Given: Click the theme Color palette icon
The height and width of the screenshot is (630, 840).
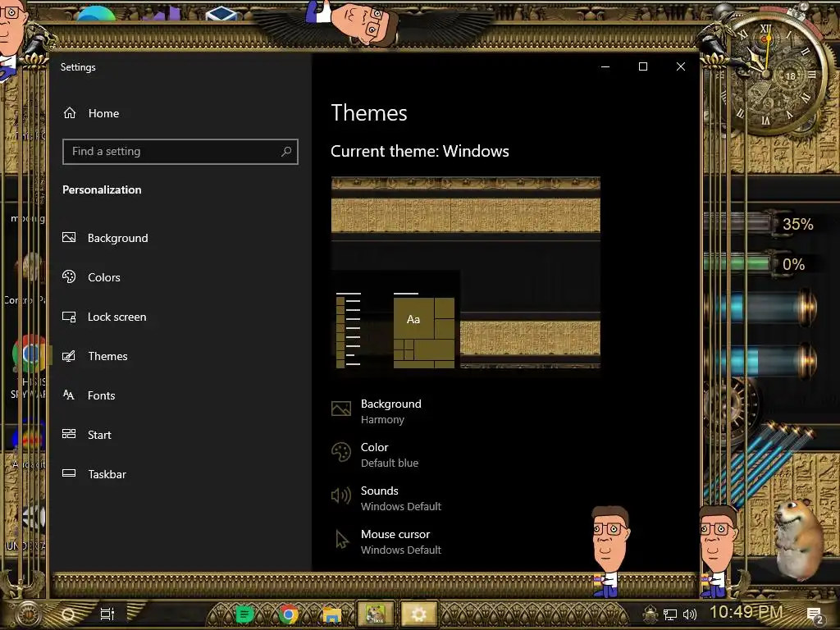Looking at the screenshot, I should pyautogui.click(x=341, y=452).
